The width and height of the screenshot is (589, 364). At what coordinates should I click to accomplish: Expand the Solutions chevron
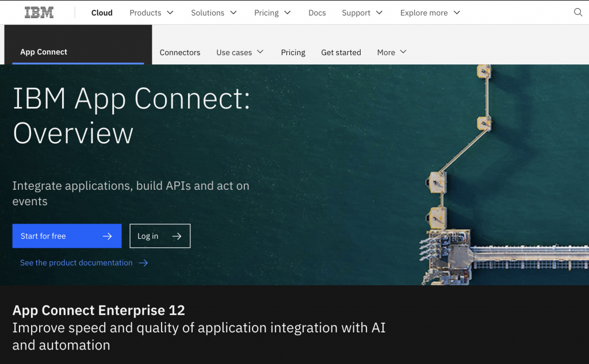click(x=234, y=13)
